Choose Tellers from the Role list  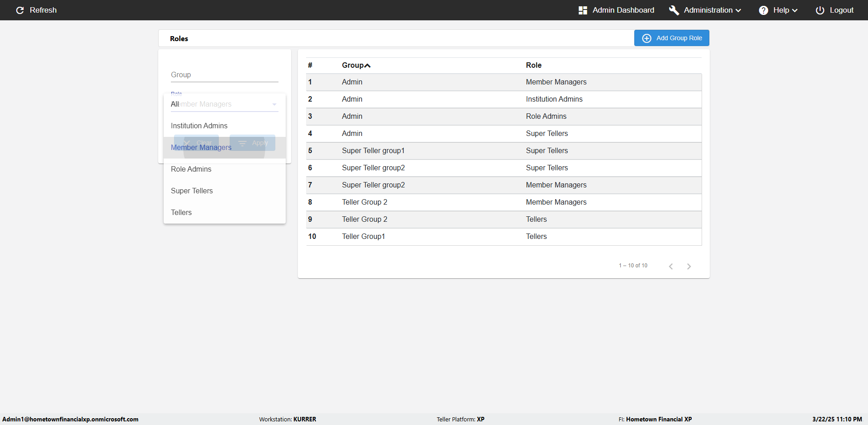(x=225, y=212)
